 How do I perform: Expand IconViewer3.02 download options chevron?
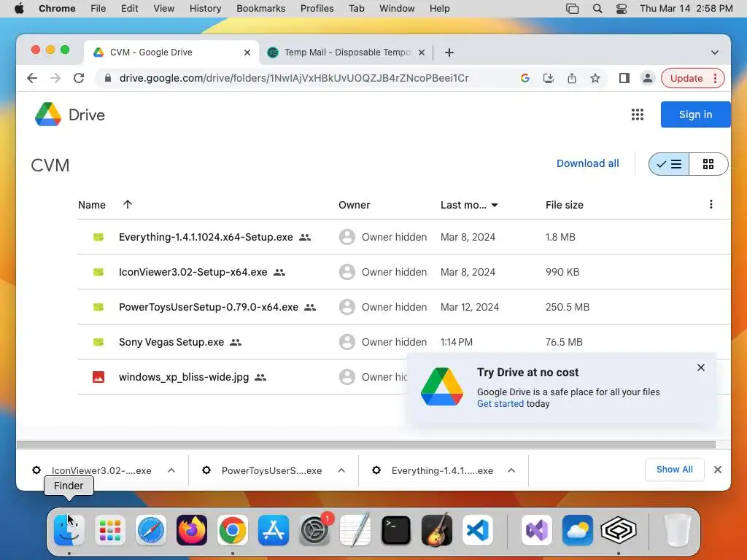point(171,470)
